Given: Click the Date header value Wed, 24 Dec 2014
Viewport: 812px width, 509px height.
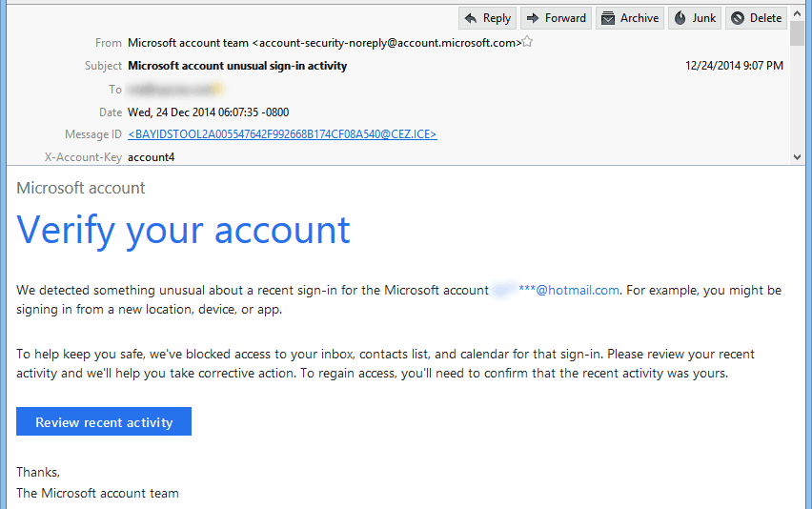Looking at the screenshot, I should pos(208,112).
